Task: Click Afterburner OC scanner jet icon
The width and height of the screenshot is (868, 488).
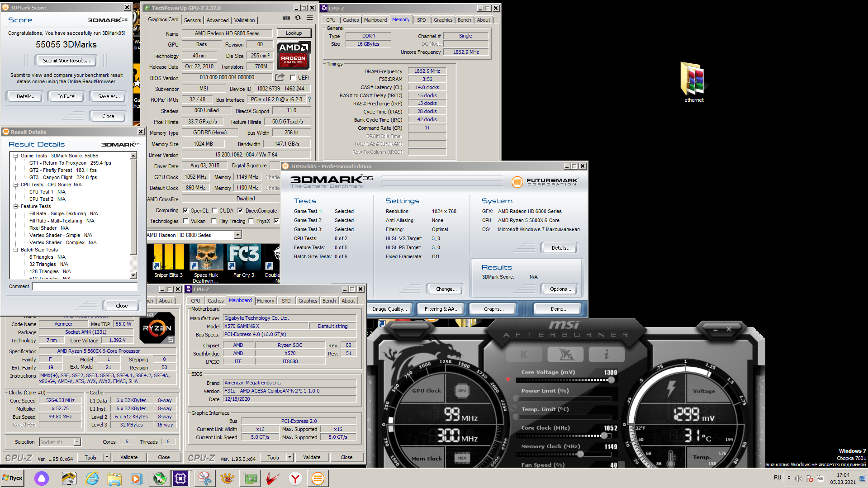Action: click(565, 355)
